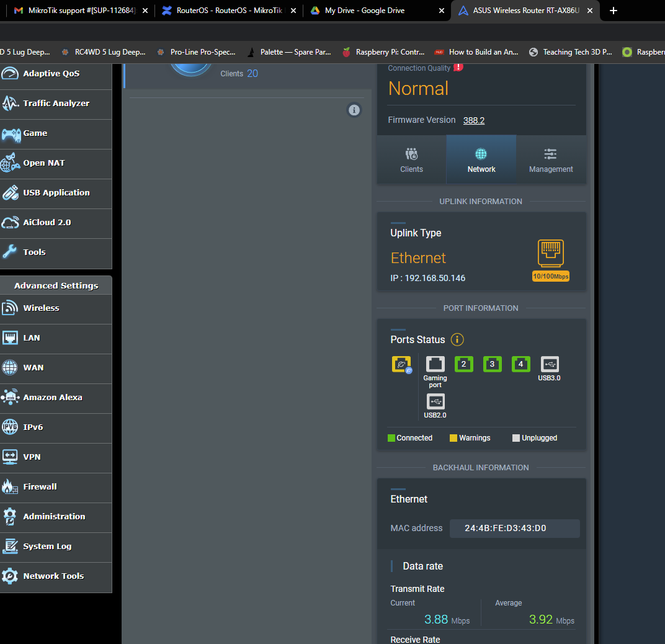Click the Gaming port icon
665x644 pixels.
coord(435,364)
